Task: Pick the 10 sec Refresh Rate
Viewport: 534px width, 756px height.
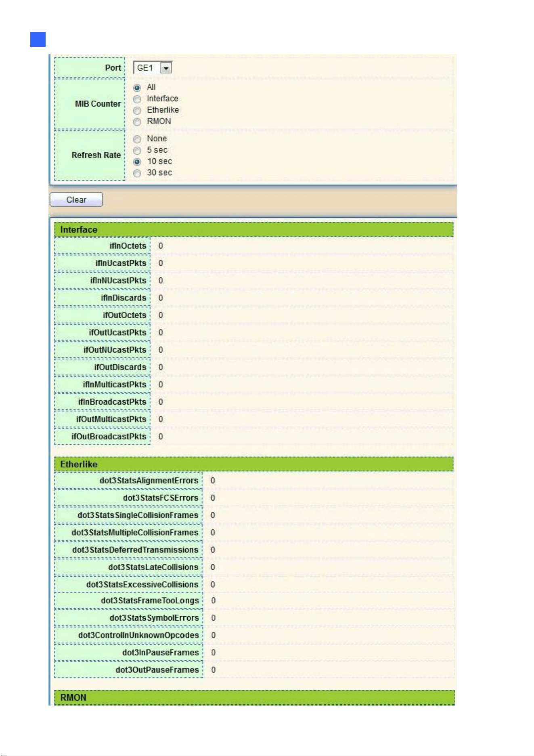Action: tap(137, 162)
